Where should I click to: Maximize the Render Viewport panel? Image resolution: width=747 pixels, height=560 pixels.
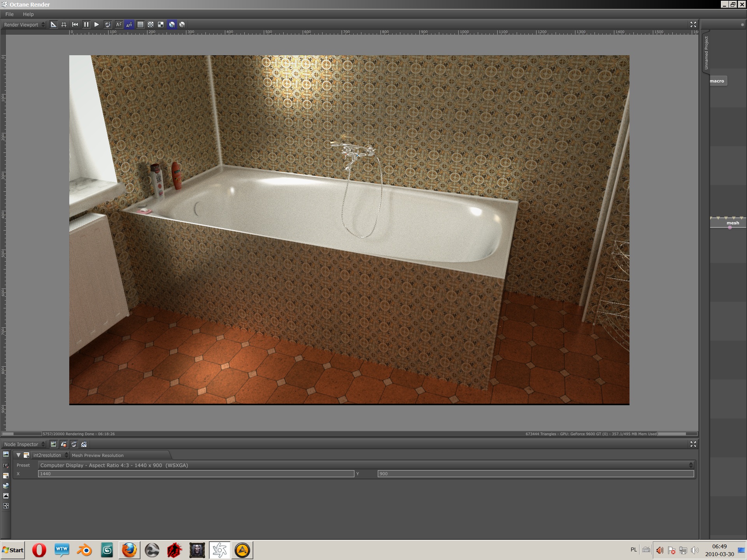[x=693, y=24]
